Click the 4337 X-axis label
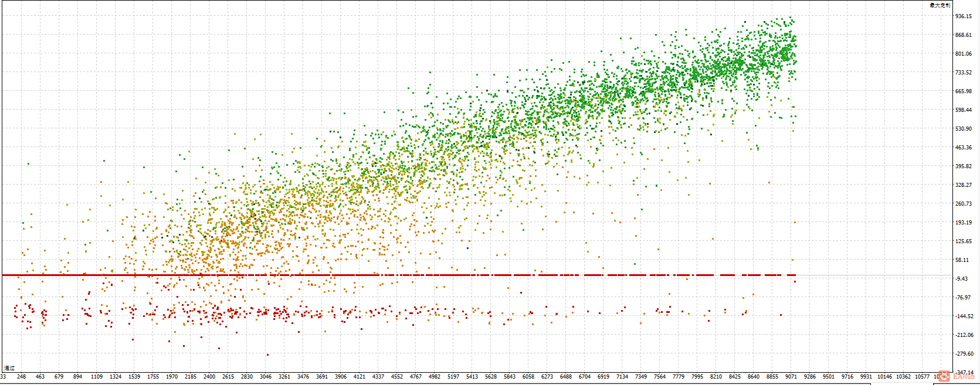 (x=378, y=377)
